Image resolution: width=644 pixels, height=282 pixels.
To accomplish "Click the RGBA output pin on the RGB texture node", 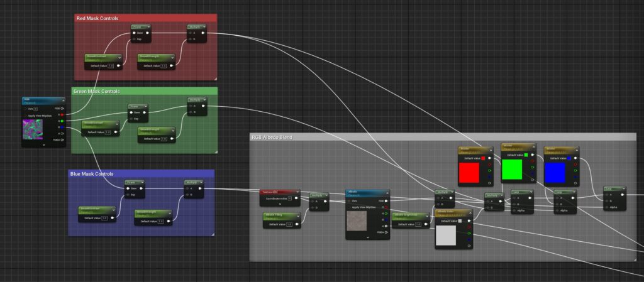I will pos(62,139).
